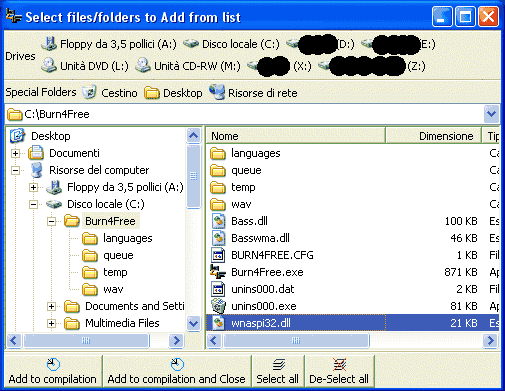Collapse Disco locale (C:) tree node

coord(33,204)
